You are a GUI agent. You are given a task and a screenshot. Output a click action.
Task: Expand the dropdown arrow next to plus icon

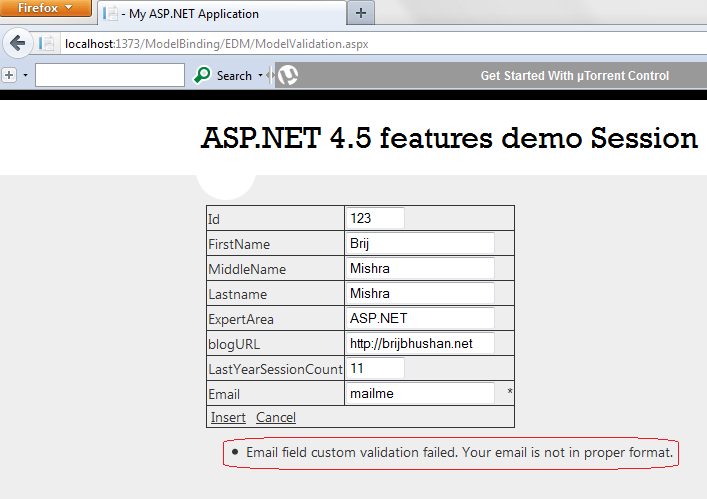coord(25,75)
